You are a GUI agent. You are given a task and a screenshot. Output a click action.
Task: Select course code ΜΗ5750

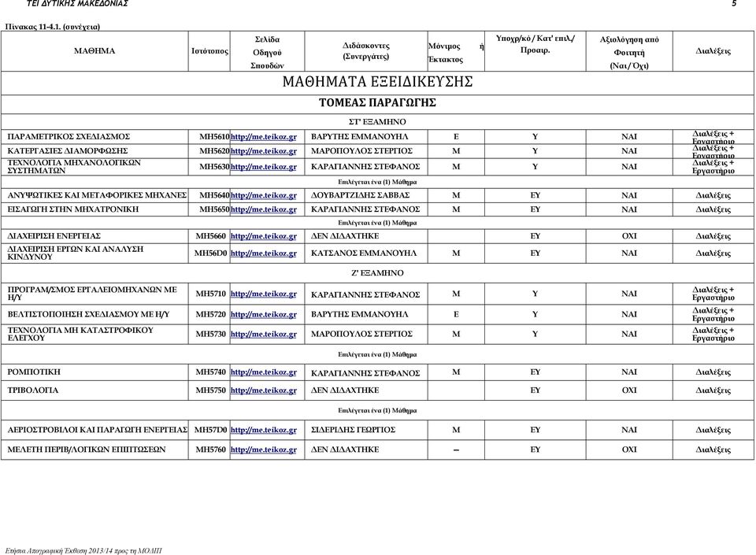(211, 390)
